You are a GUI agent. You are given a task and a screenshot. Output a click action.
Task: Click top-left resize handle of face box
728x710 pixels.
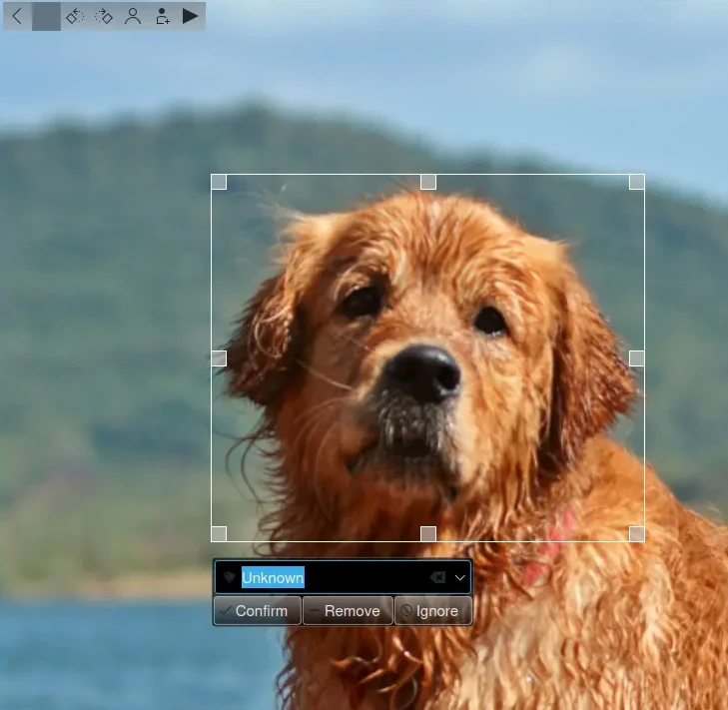coord(219,182)
